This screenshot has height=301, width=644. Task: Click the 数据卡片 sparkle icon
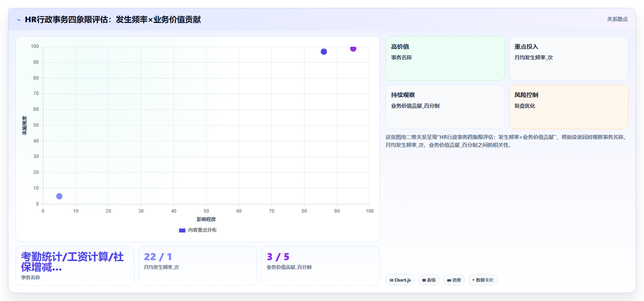pos(473,280)
